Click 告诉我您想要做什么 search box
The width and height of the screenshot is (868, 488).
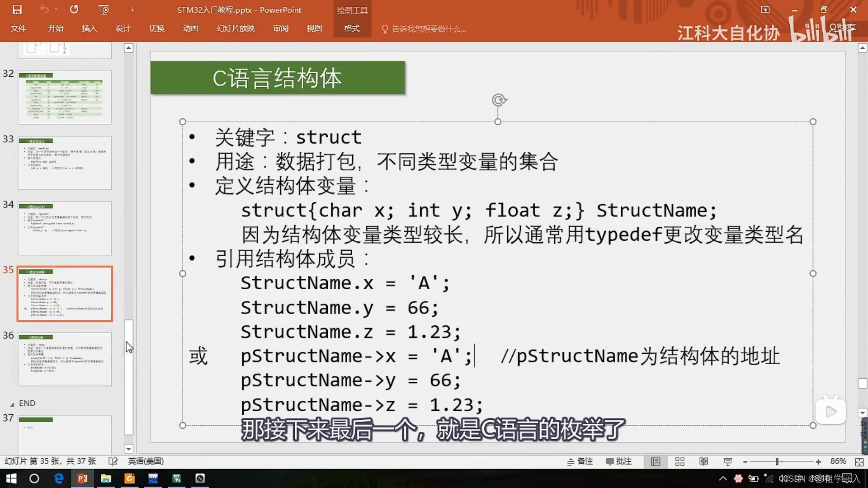click(x=428, y=29)
